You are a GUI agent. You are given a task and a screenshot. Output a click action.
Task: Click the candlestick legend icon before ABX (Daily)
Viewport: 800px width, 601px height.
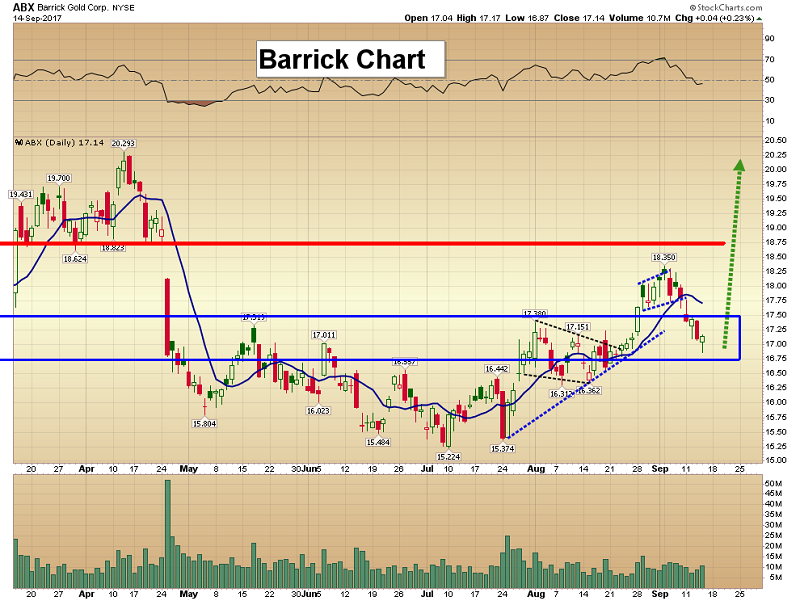point(19,143)
